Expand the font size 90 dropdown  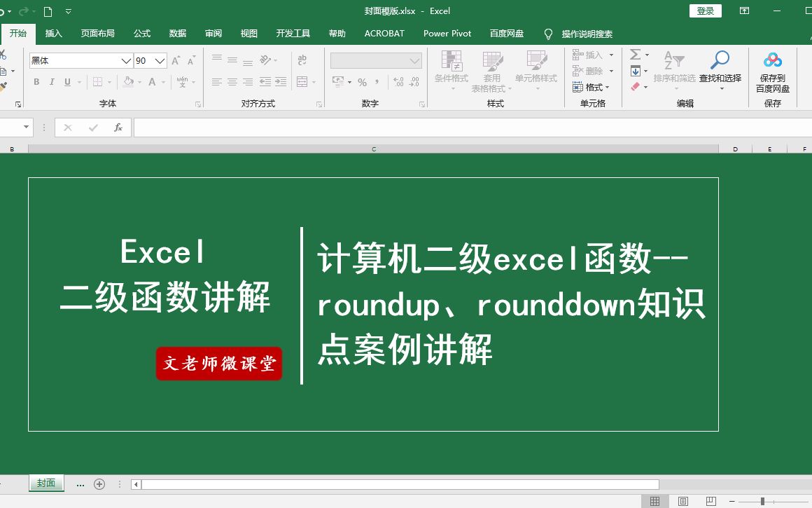160,61
